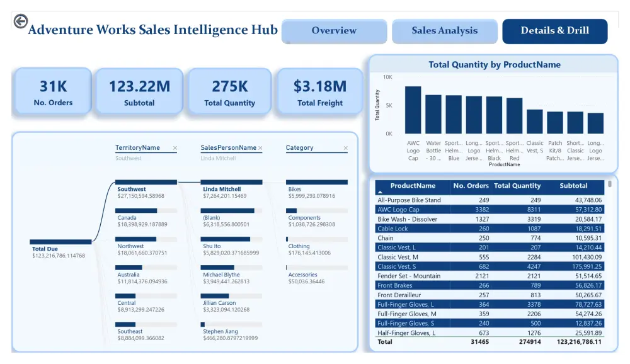Select Northwest territory node
Screen dimensions: 630x364
[146, 246]
